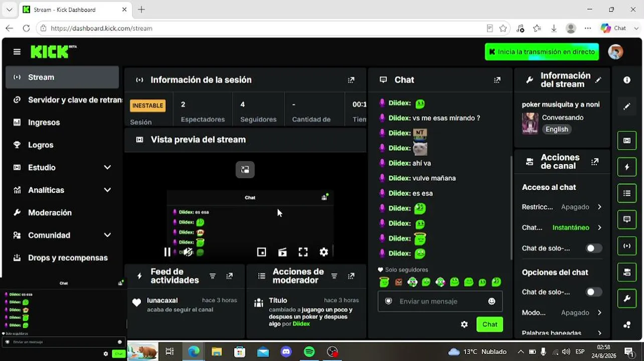644x361 pixels.
Task: Open File Explorer from the taskbar
Action: pos(217,352)
